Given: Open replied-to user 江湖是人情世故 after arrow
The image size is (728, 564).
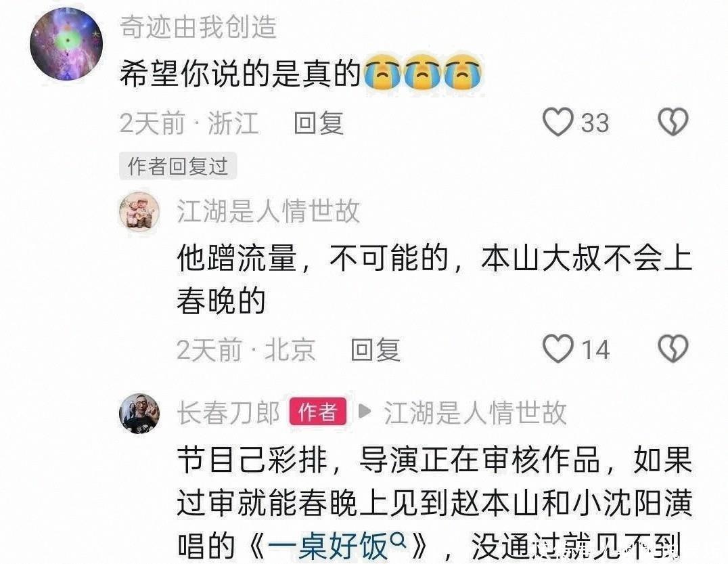Looking at the screenshot, I should click(475, 412).
